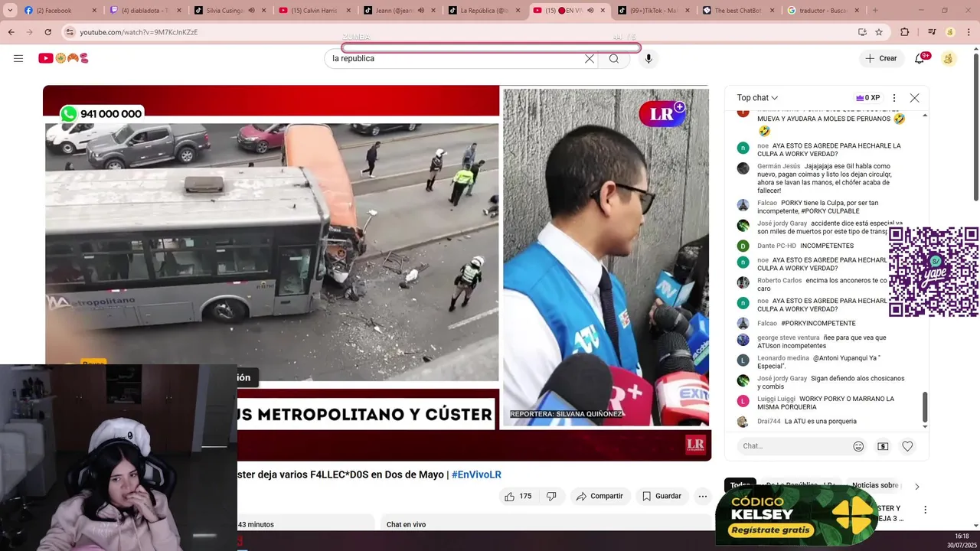980x551 pixels.
Task: Click the browser back arrow
Action: pos(11,32)
